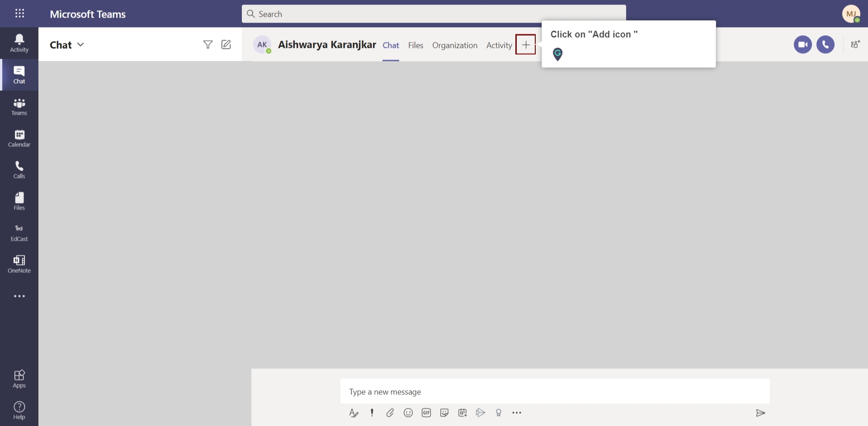Open message formatting options
This screenshot has height=426, width=868.
pyautogui.click(x=354, y=412)
